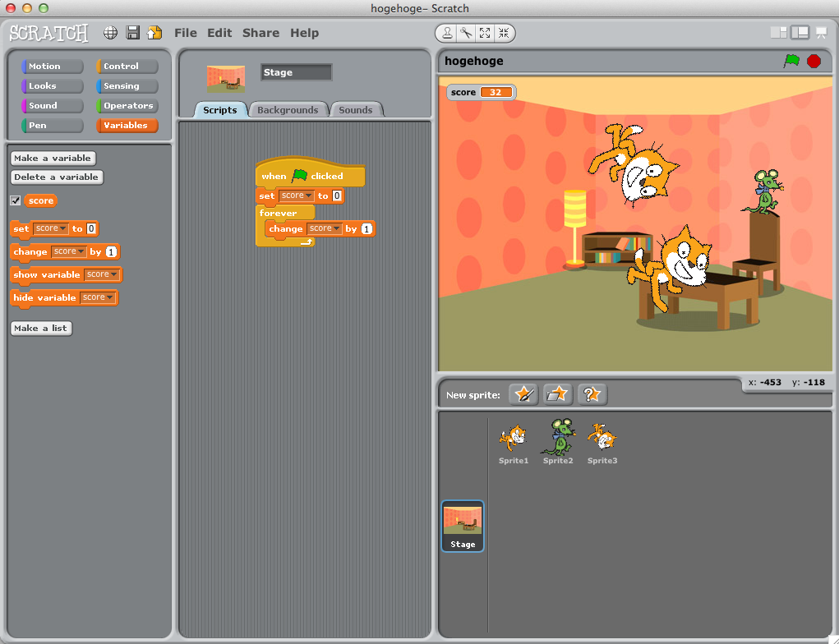Open the Help menu
The height and width of the screenshot is (644, 839).
pos(305,33)
